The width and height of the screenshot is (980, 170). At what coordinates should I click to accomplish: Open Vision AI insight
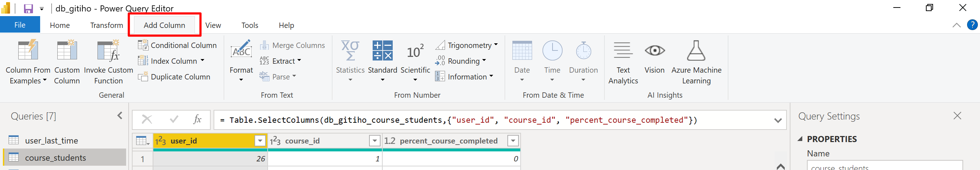[654, 57]
